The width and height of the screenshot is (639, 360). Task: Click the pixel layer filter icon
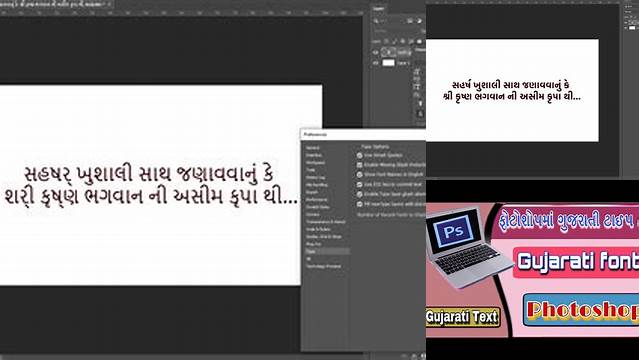[x=410, y=21]
